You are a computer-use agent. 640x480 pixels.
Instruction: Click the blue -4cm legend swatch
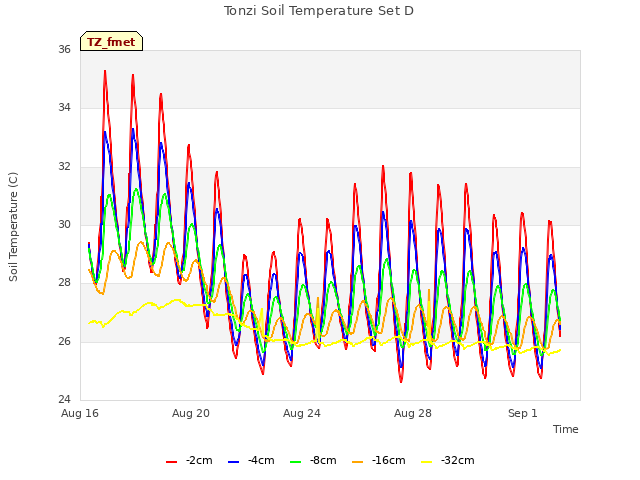[233, 462]
